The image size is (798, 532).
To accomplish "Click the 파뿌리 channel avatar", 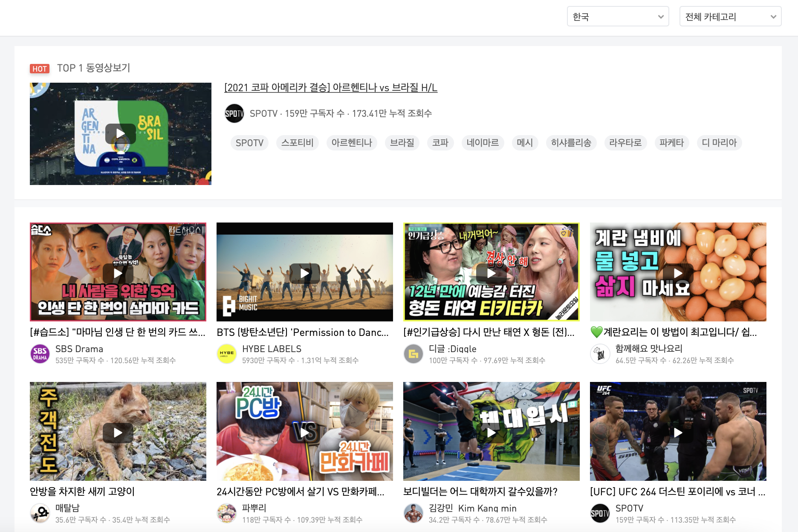I will pos(227,513).
